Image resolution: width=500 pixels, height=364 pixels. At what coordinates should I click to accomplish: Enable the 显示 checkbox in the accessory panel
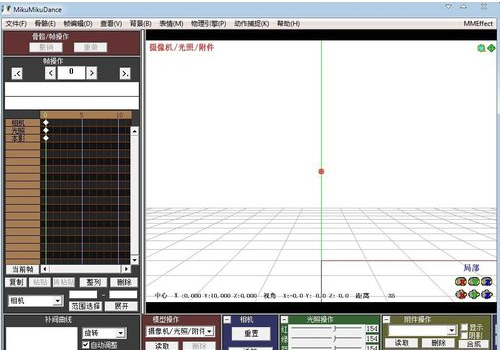coord(464,327)
